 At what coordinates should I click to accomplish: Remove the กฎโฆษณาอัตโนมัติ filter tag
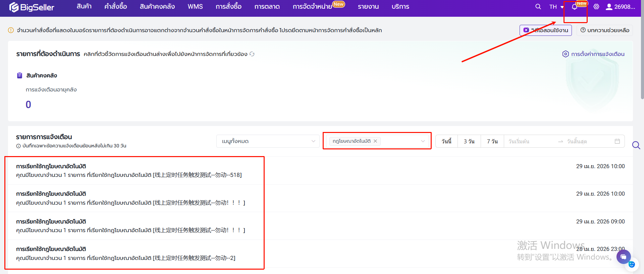pos(375,141)
